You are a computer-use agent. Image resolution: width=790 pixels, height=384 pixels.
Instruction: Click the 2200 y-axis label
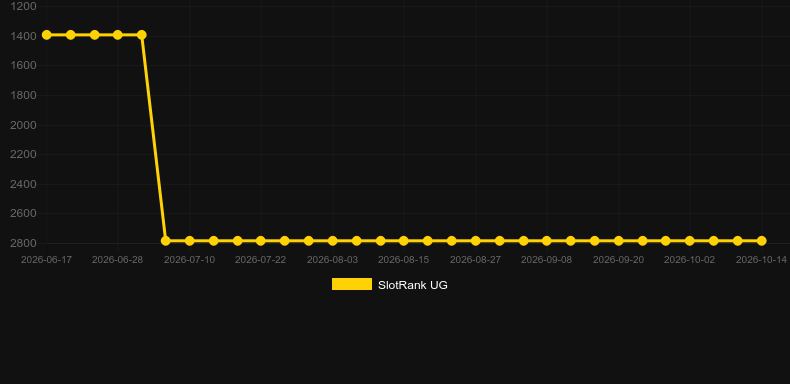click(23, 154)
